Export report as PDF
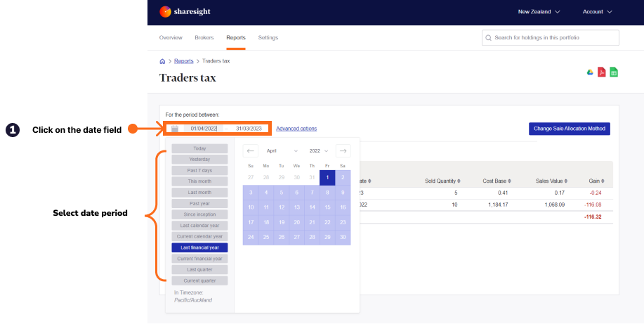The height and width of the screenshot is (329, 644). click(602, 72)
